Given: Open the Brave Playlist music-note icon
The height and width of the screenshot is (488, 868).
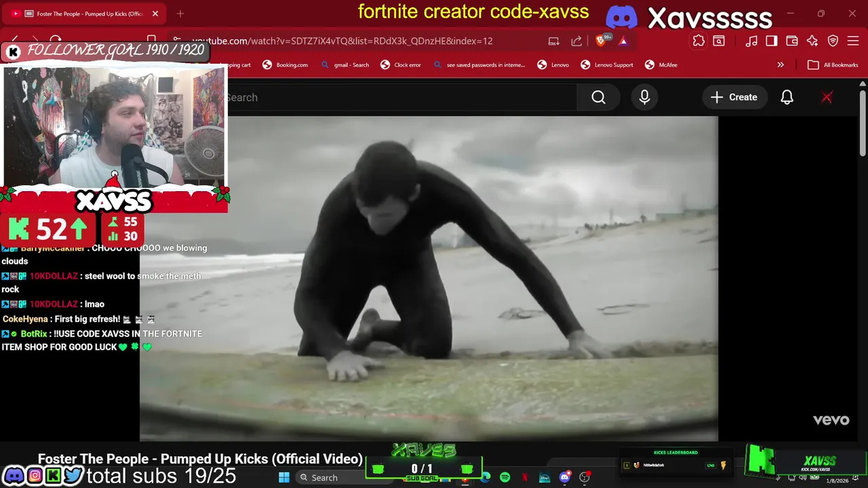Looking at the screenshot, I should click(x=751, y=41).
